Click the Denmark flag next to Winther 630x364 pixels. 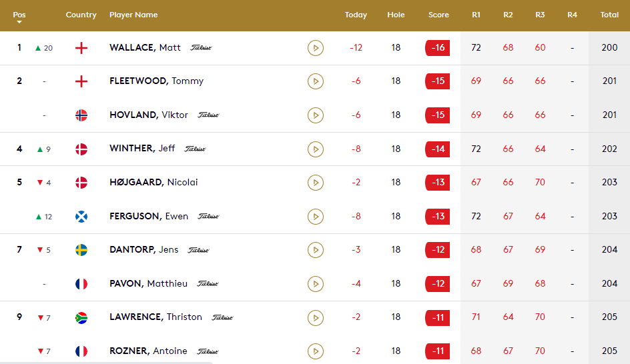click(x=81, y=149)
